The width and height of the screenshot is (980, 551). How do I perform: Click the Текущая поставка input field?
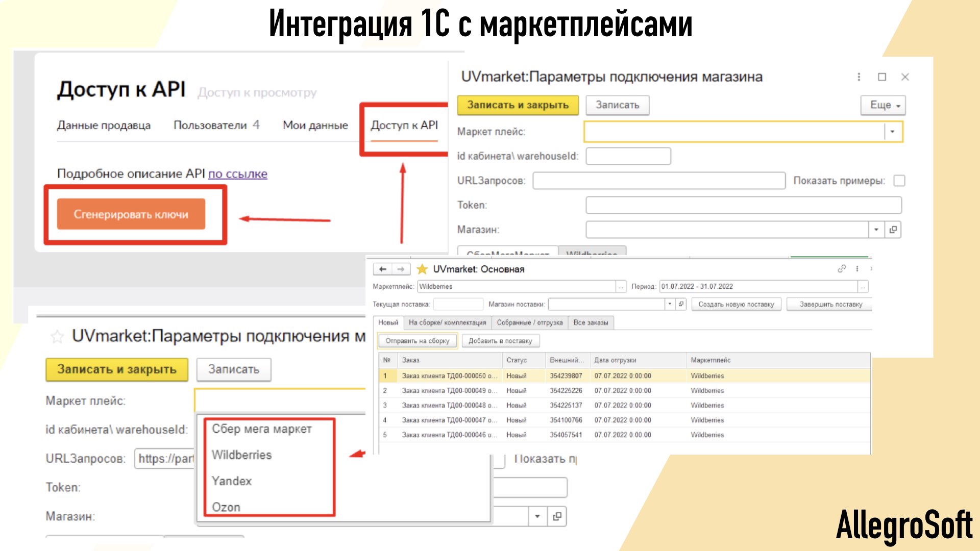point(458,304)
